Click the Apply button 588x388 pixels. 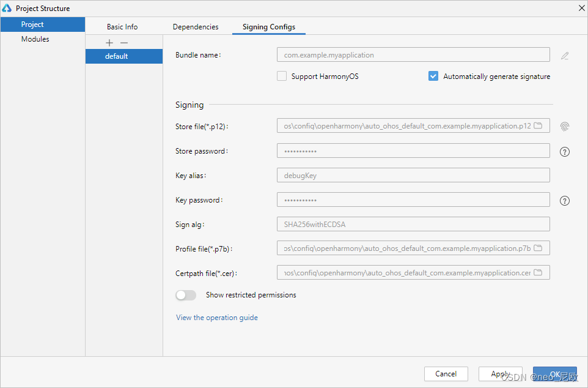(x=500, y=374)
